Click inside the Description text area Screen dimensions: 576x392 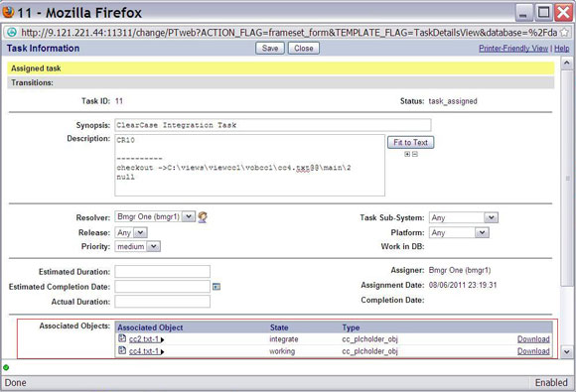click(250, 165)
